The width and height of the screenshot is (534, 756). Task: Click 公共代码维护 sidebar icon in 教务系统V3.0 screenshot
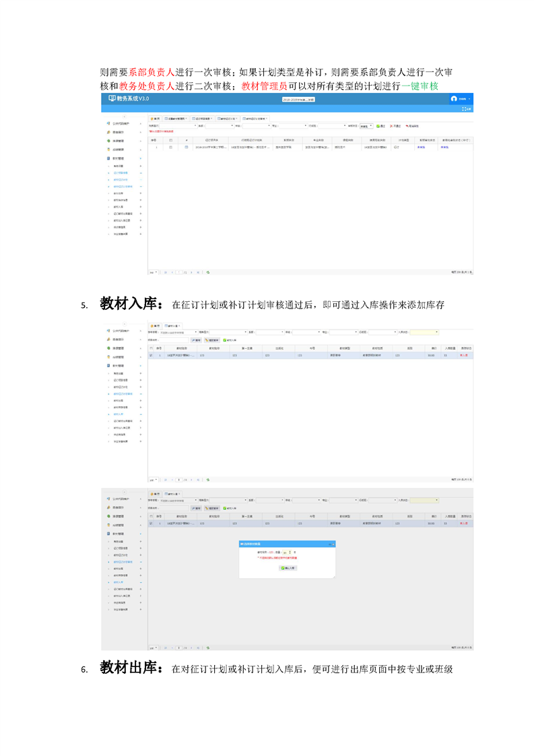click(x=108, y=124)
